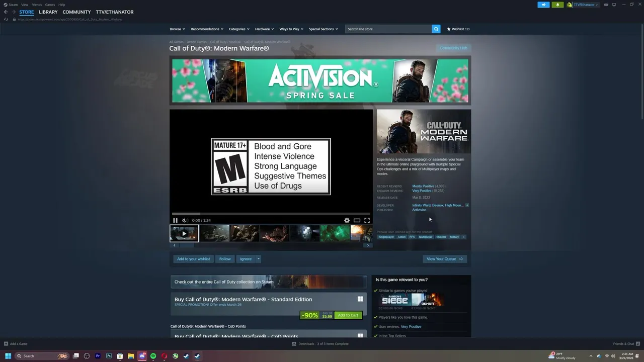The width and height of the screenshot is (644, 362).
Task: Open the Friends menu
Action: [37, 5]
